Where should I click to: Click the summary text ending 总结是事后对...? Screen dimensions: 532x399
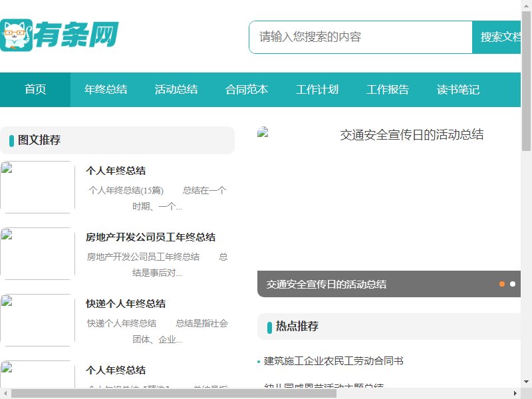coord(158,265)
